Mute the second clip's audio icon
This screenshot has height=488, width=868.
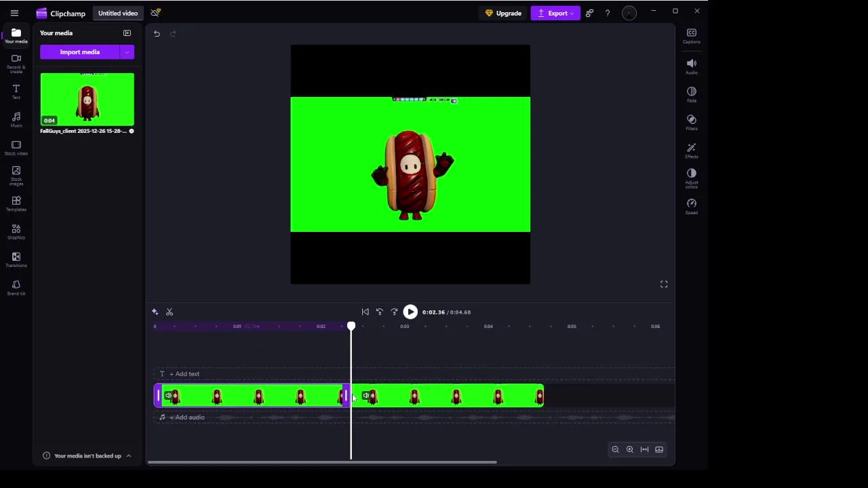tap(366, 396)
